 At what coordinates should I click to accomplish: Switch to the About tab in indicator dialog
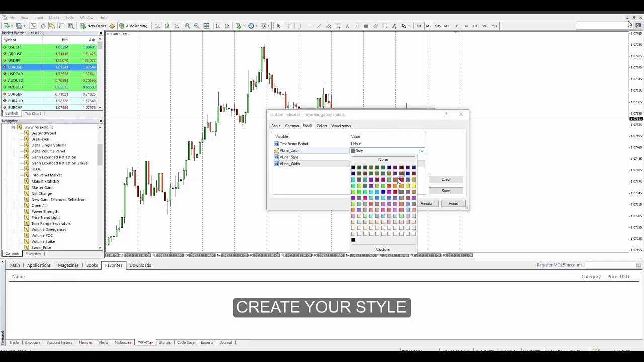pyautogui.click(x=276, y=126)
